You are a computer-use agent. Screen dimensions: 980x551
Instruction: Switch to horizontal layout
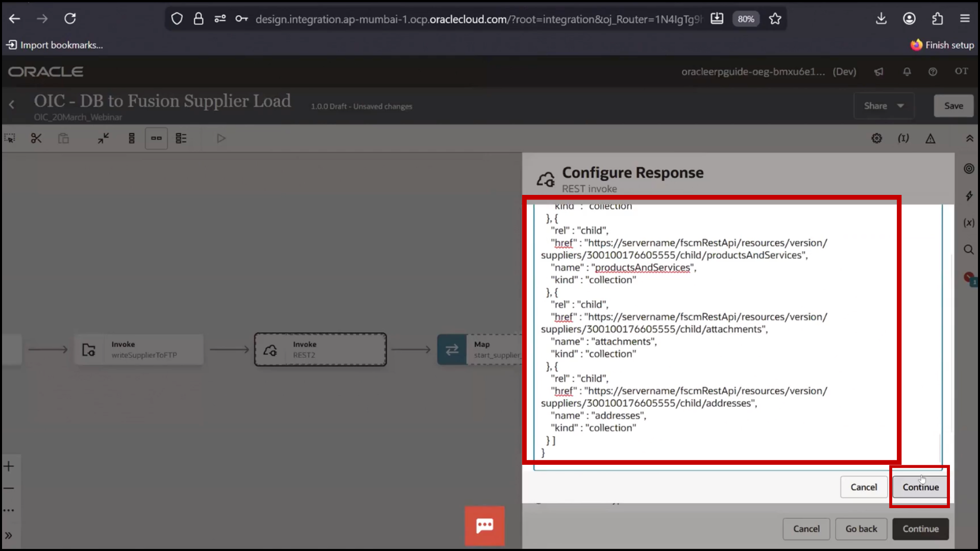click(156, 138)
